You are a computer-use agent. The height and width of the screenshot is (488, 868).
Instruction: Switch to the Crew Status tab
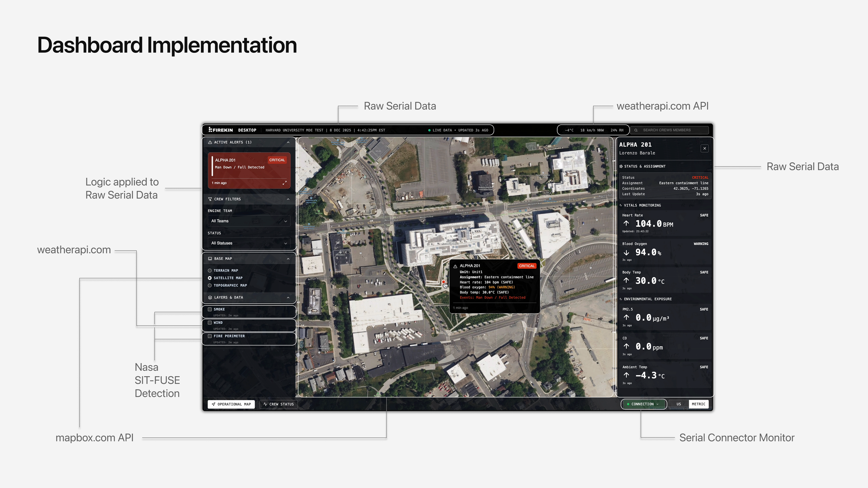pyautogui.click(x=278, y=404)
